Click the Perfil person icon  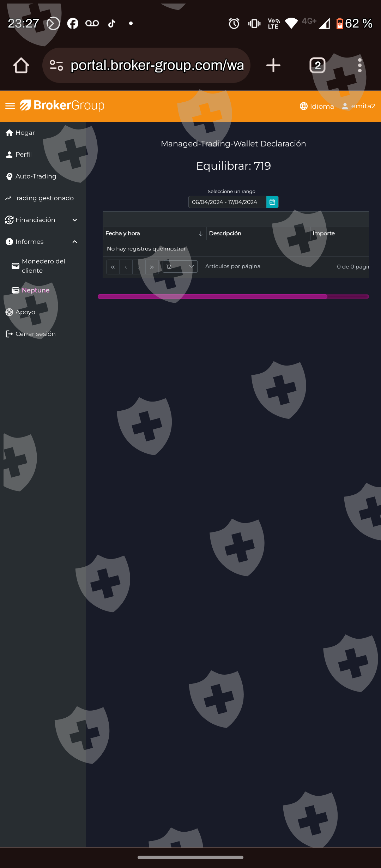click(x=10, y=155)
